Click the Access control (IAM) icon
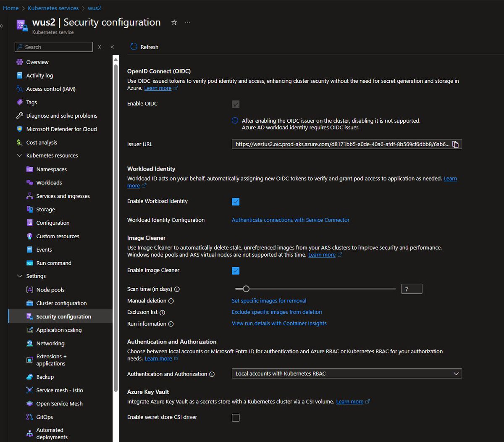 19,89
